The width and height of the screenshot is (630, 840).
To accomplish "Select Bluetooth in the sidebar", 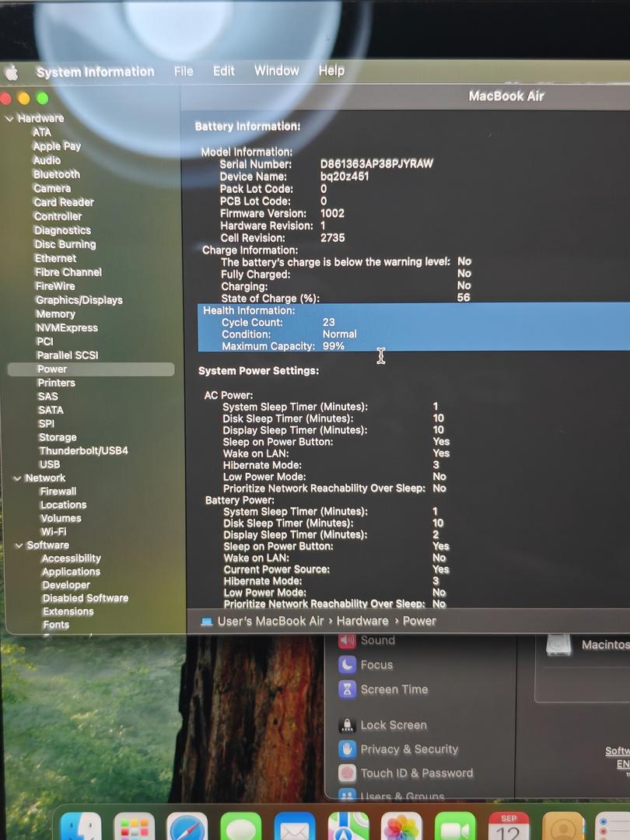I will click(x=57, y=174).
